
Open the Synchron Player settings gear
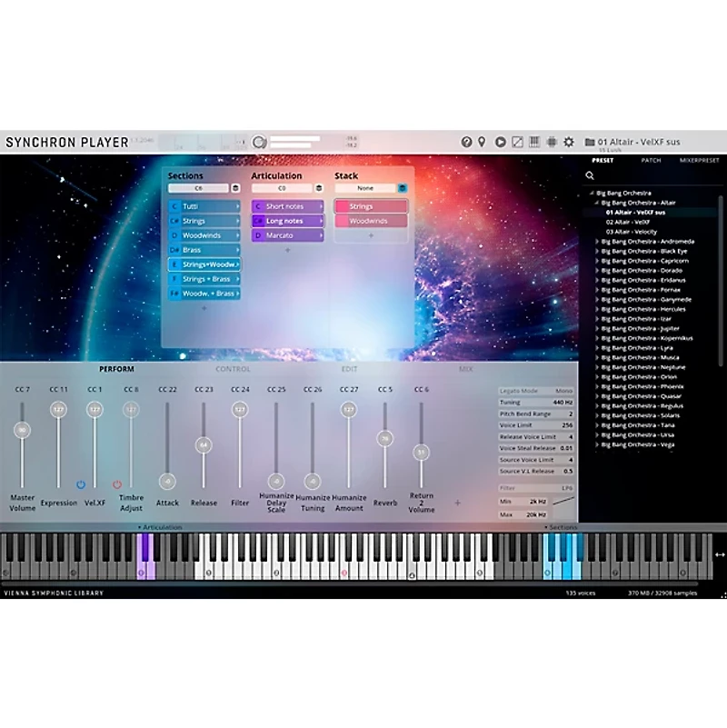click(569, 143)
